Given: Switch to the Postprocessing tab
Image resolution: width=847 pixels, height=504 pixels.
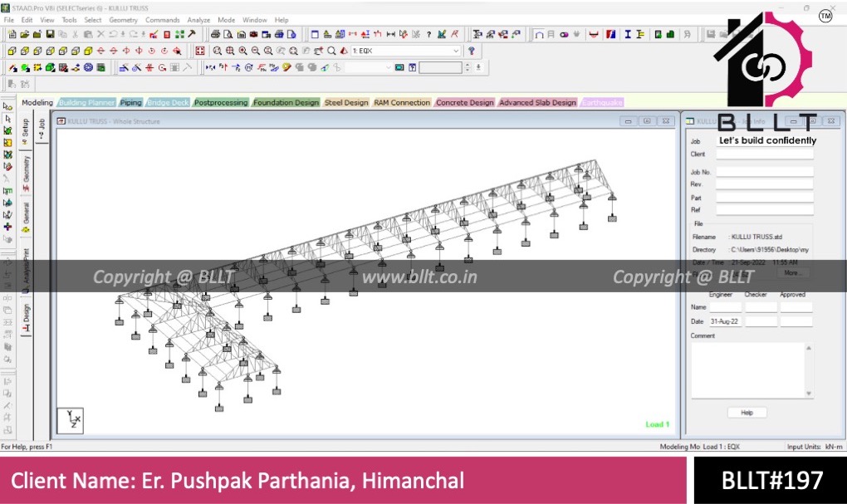Looking at the screenshot, I should point(221,103).
